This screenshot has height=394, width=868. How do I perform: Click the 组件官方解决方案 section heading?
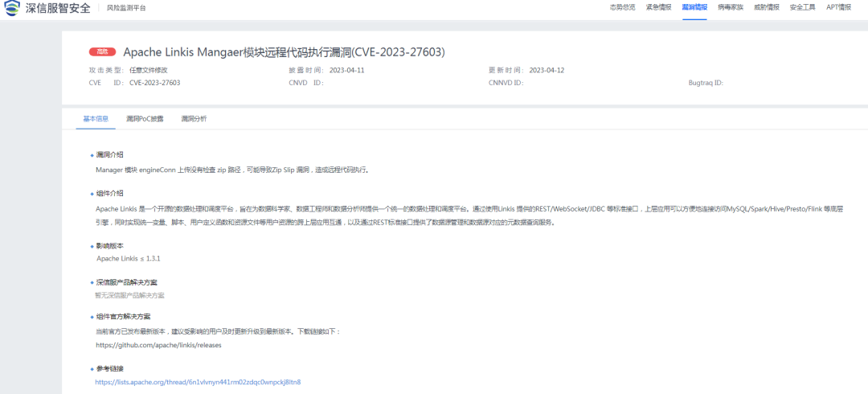(123, 317)
